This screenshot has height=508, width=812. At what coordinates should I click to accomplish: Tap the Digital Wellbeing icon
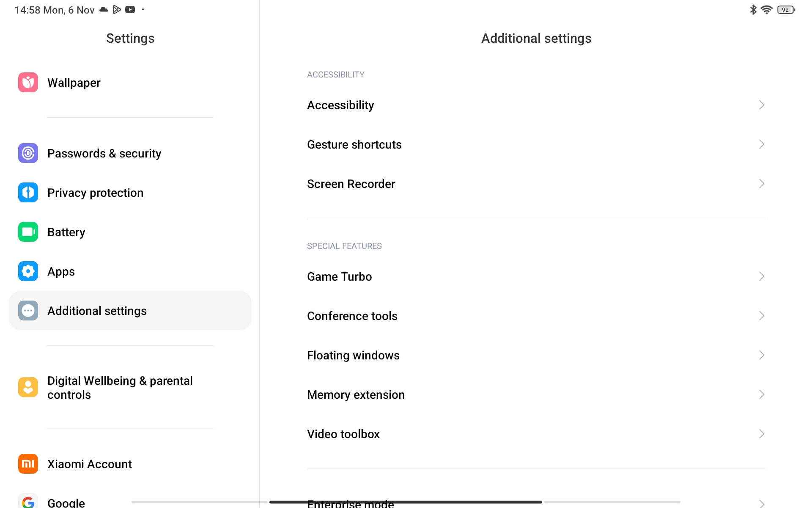28,387
